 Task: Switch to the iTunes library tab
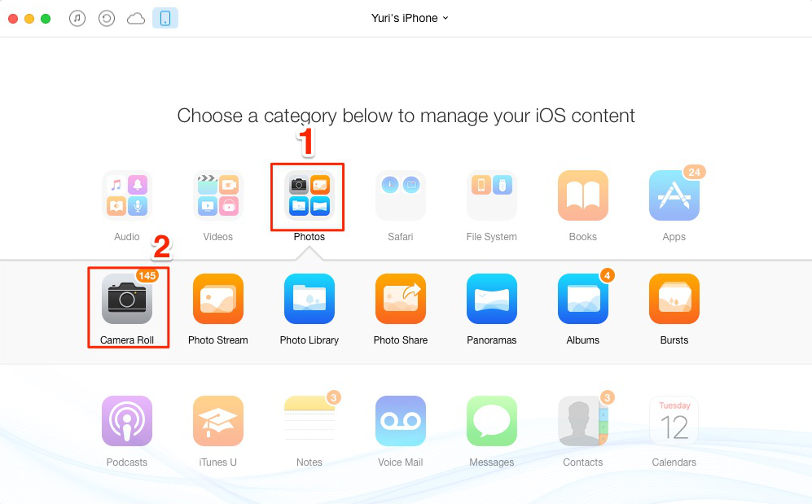(77, 19)
